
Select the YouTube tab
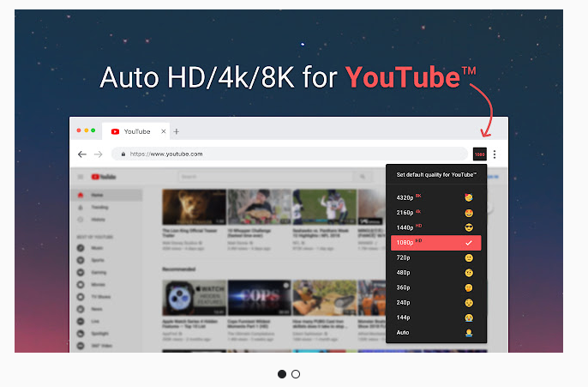(136, 131)
